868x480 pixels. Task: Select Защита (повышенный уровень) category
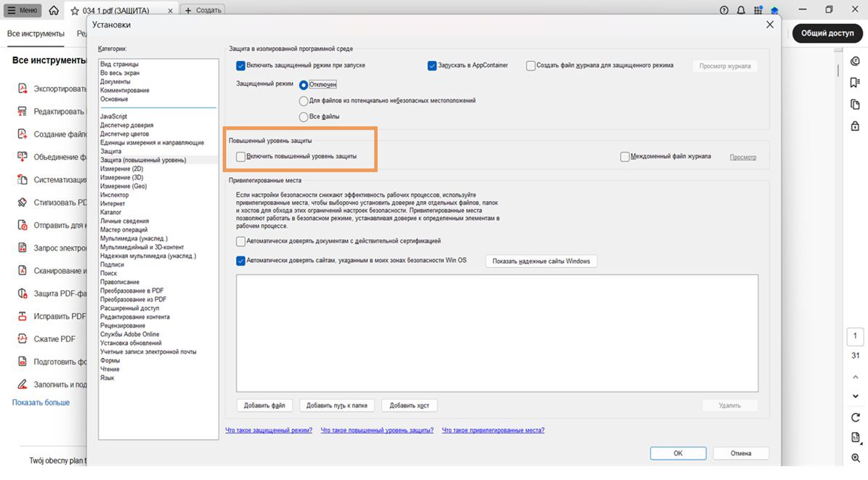pos(143,160)
